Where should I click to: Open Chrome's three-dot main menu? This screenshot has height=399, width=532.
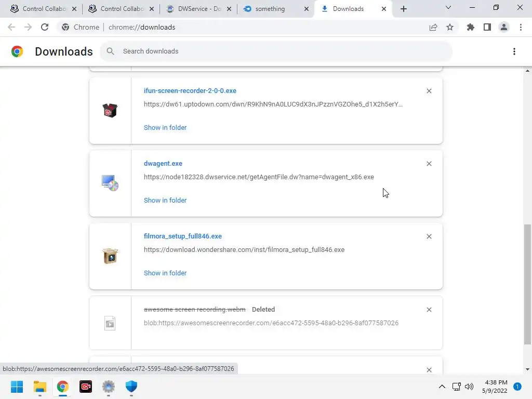tap(521, 27)
